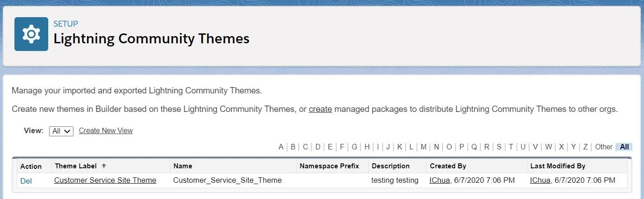The height and width of the screenshot is (199, 644).
Task: Filter list by letter C
Action: coord(305,147)
